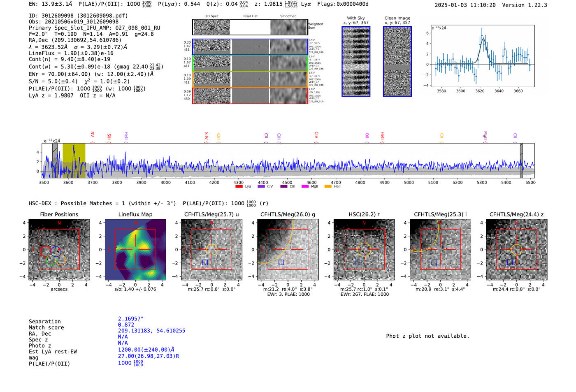The height and width of the screenshot is (392, 576).
Task: Click the timestamp '2025-01-03 11:10:20'
Action: [465, 5]
